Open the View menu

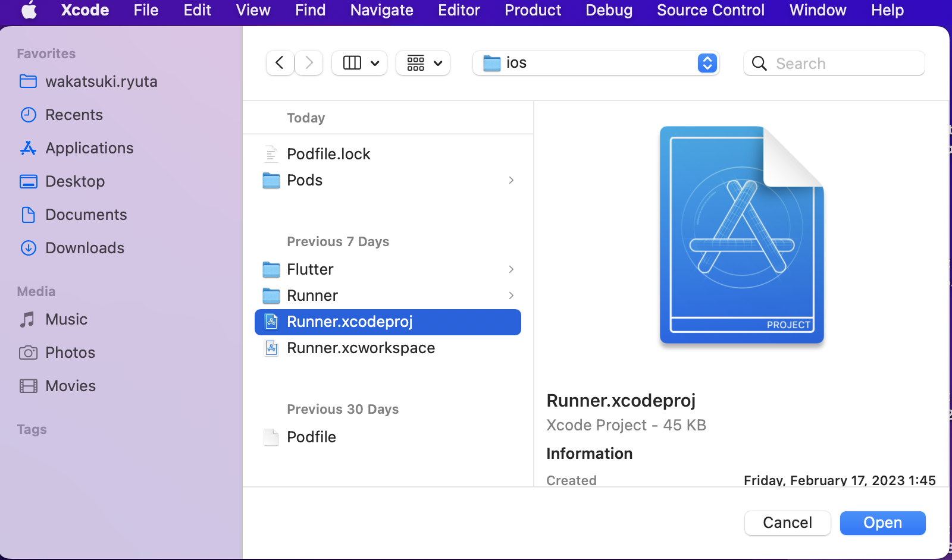(x=253, y=10)
